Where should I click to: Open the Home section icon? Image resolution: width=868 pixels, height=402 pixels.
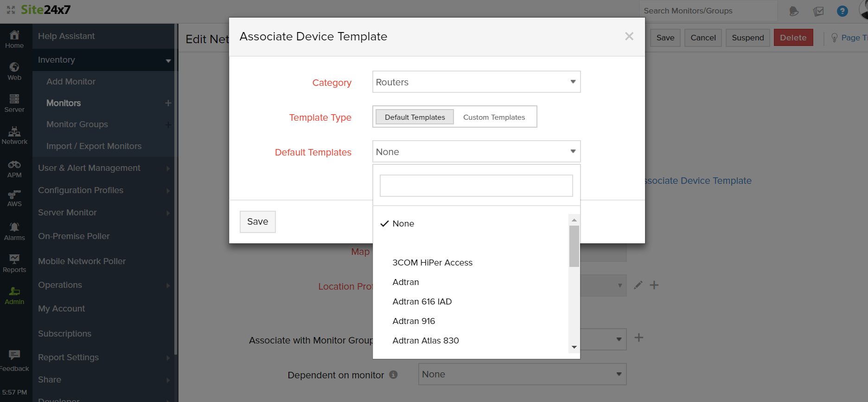14,35
